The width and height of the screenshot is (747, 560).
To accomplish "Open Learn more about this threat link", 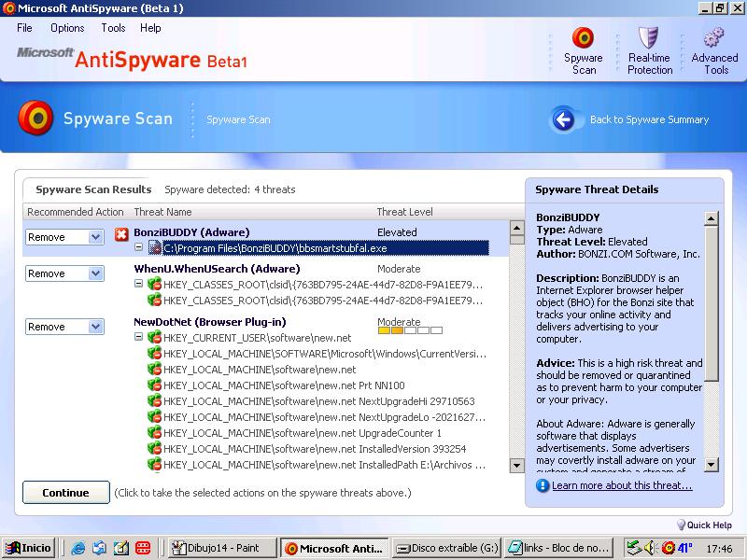I will (622, 485).
